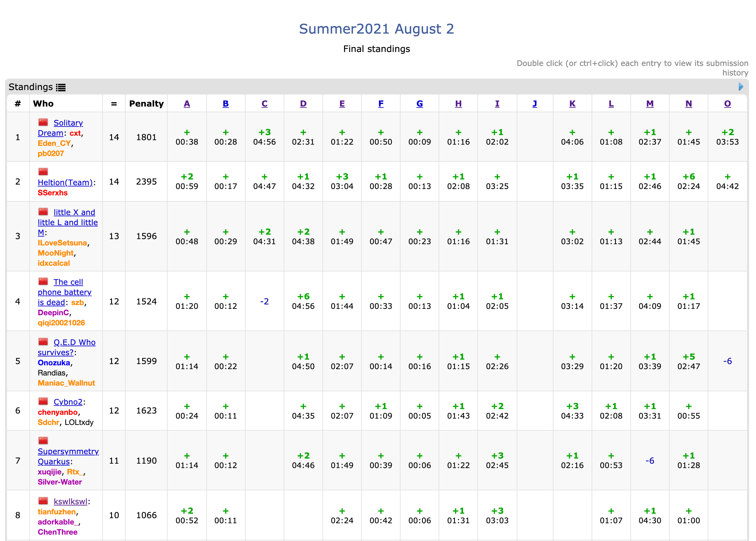Open problem J from header
Screen dimensions: 756x541
point(535,104)
